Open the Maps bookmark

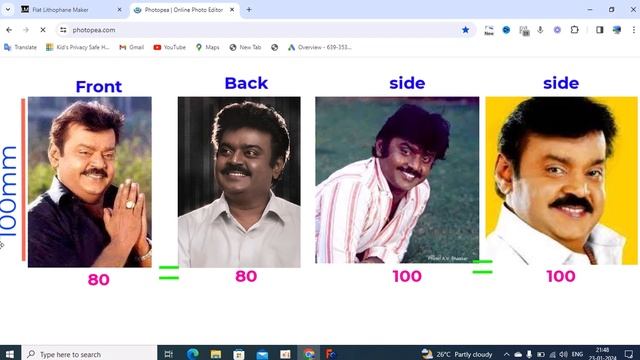(x=207, y=47)
